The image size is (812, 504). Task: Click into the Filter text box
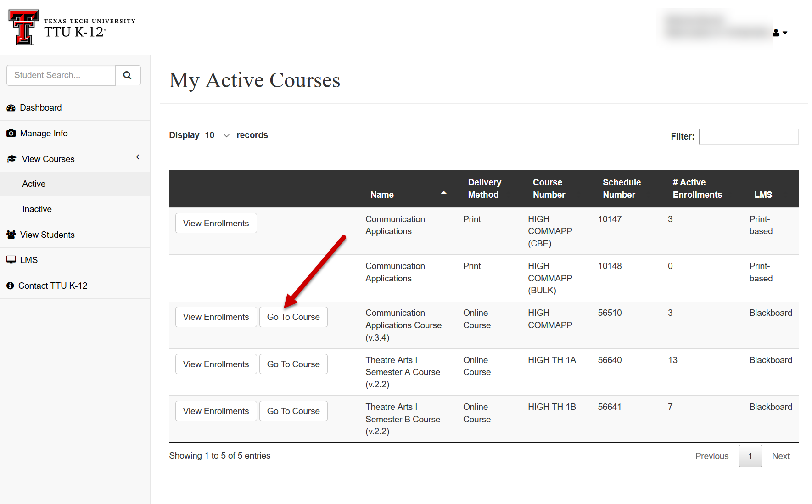[749, 136]
